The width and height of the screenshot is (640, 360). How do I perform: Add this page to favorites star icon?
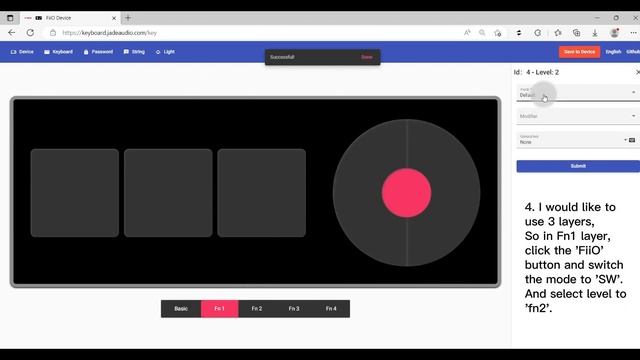tap(498, 33)
